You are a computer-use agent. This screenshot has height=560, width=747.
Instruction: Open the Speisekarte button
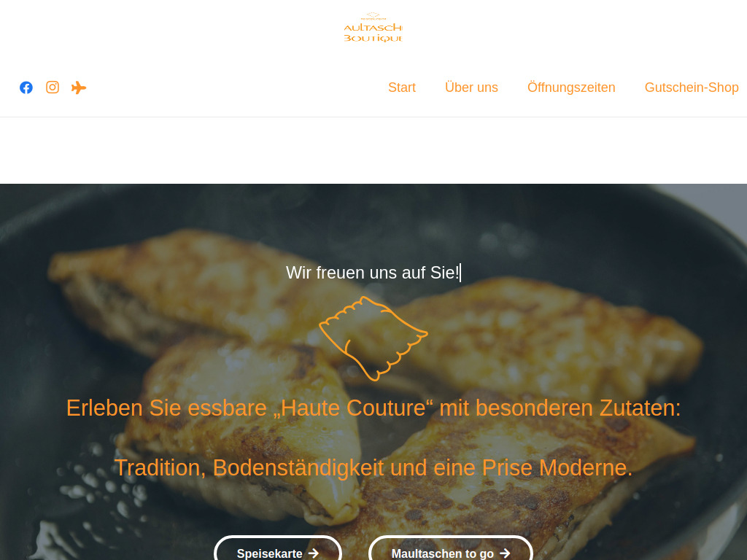point(278,550)
